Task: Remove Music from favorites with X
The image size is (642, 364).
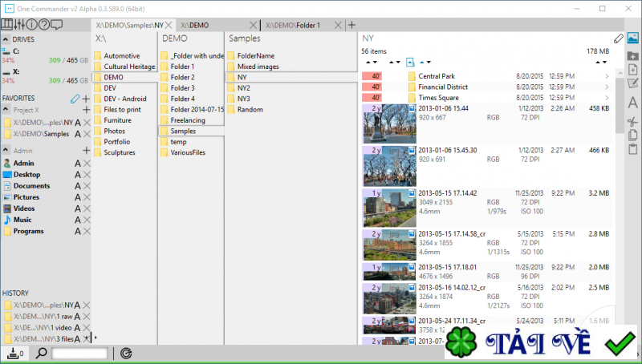Action: 87,220
